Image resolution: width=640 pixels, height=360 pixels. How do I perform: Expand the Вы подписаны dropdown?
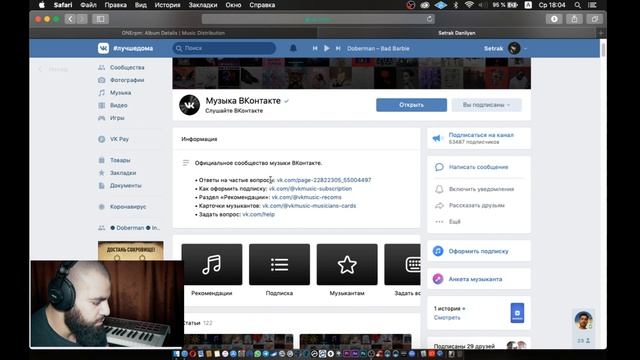[487, 105]
